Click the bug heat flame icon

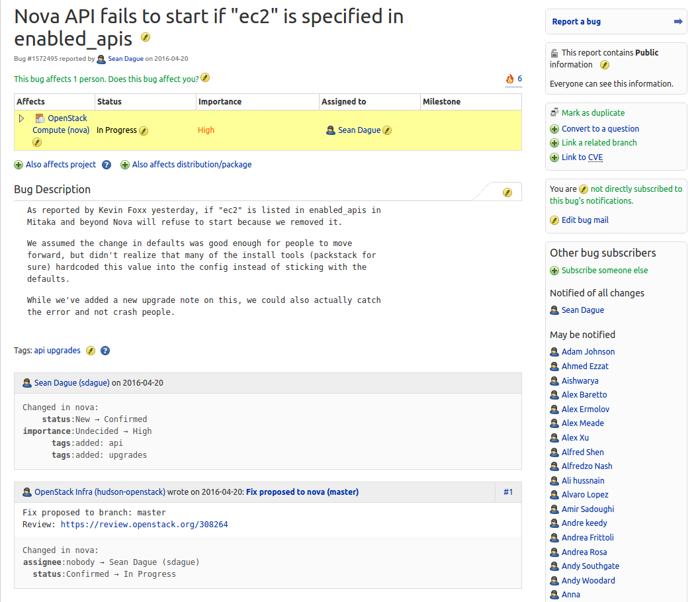(x=509, y=79)
